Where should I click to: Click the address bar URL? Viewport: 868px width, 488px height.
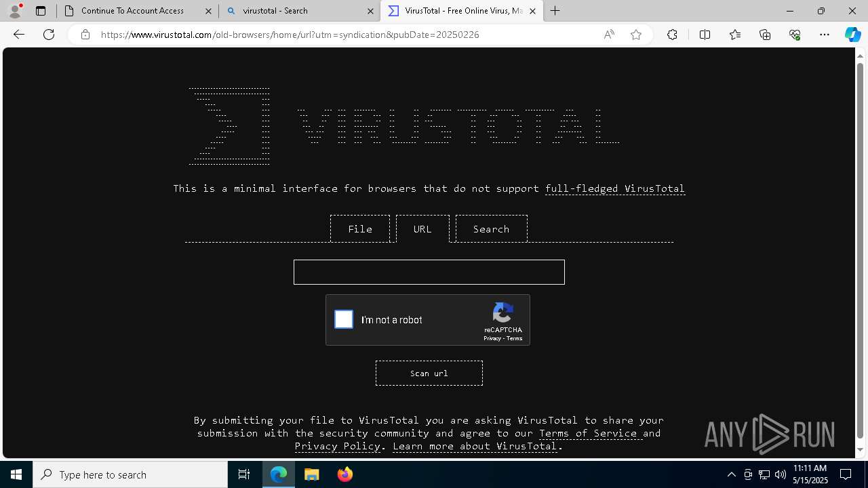coord(290,35)
